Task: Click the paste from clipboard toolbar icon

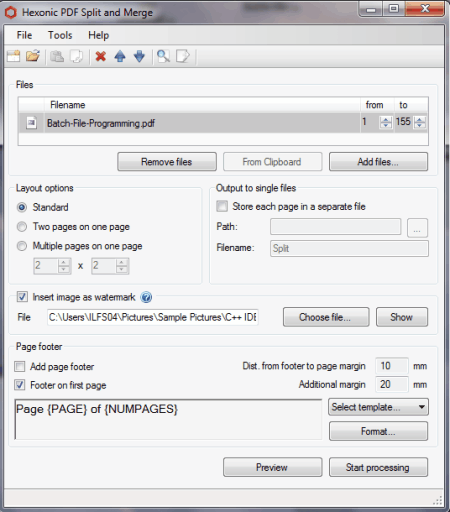Action: pyautogui.click(x=57, y=56)
